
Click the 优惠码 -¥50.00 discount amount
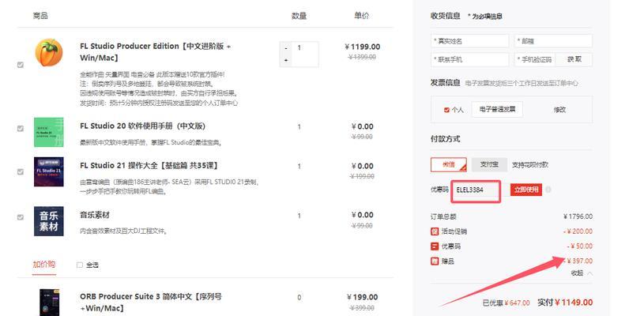pyautogui.click(x=581, y=246)
